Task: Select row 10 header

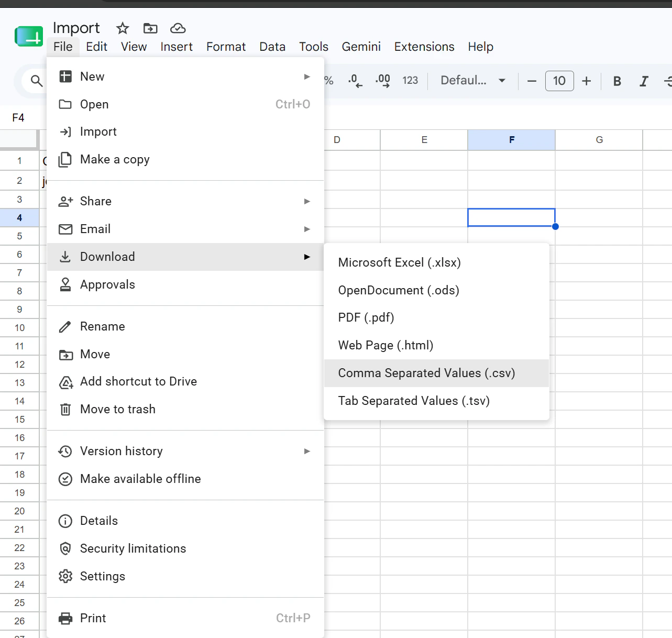Action: pyautogui.click(x=19, y=327)
